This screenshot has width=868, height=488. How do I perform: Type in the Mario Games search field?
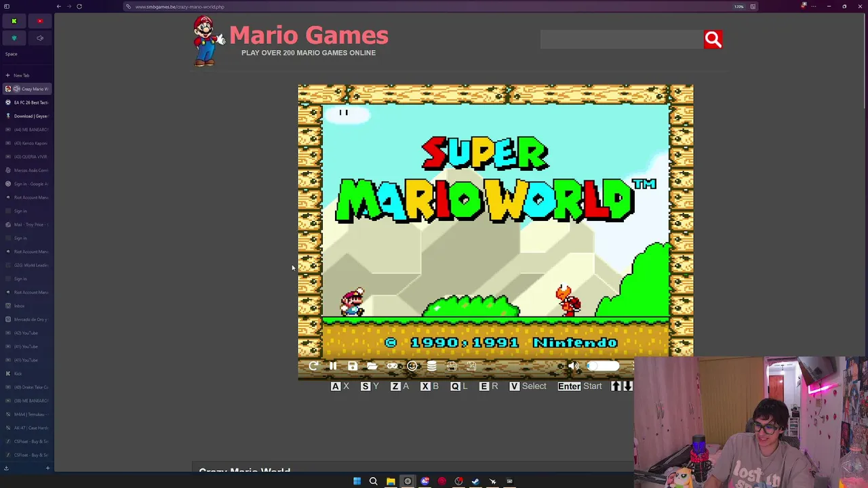pos(622,39)
